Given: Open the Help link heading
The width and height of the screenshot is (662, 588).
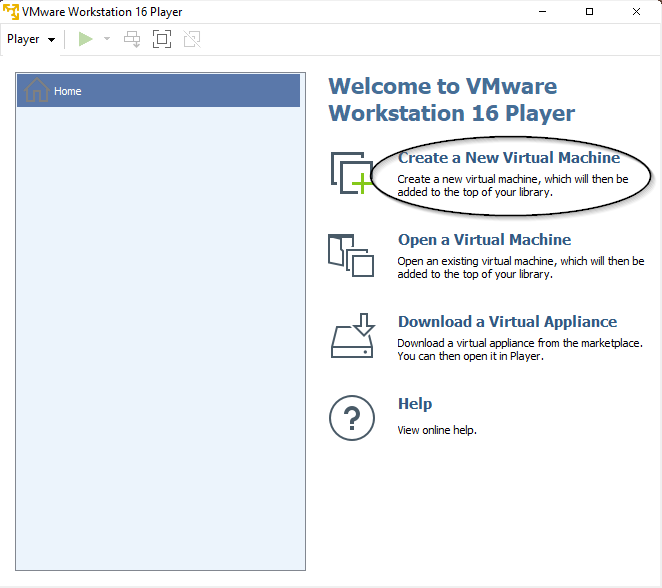Looking at the screenshot, I should 415,404.
